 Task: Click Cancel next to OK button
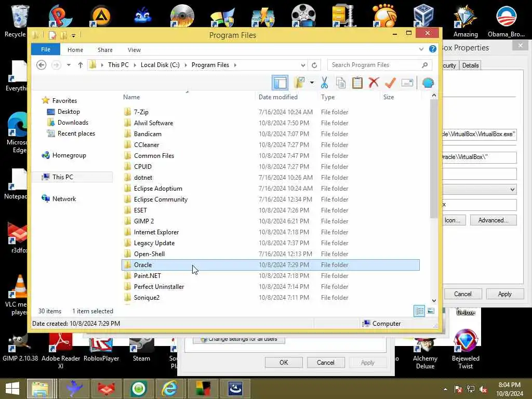pyautogui.click(x=325, y=362)
